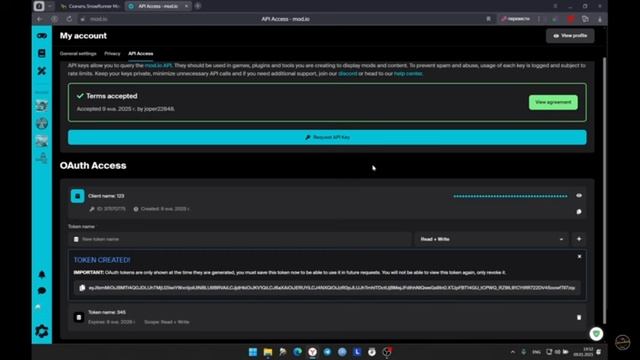Close the API Access browser tab
Screen dimensions: 640x360
click(186, 6)
